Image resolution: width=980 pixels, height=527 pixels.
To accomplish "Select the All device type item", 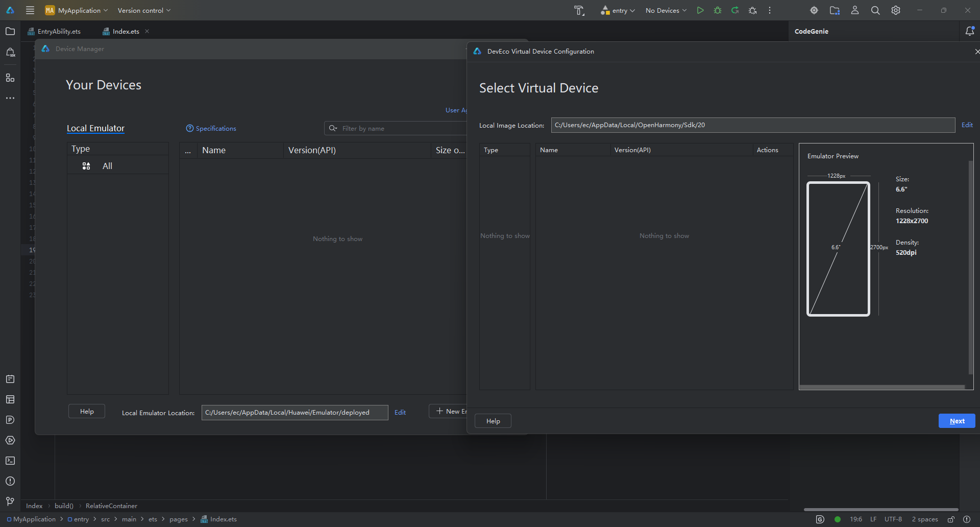I will tap(107, 166).
